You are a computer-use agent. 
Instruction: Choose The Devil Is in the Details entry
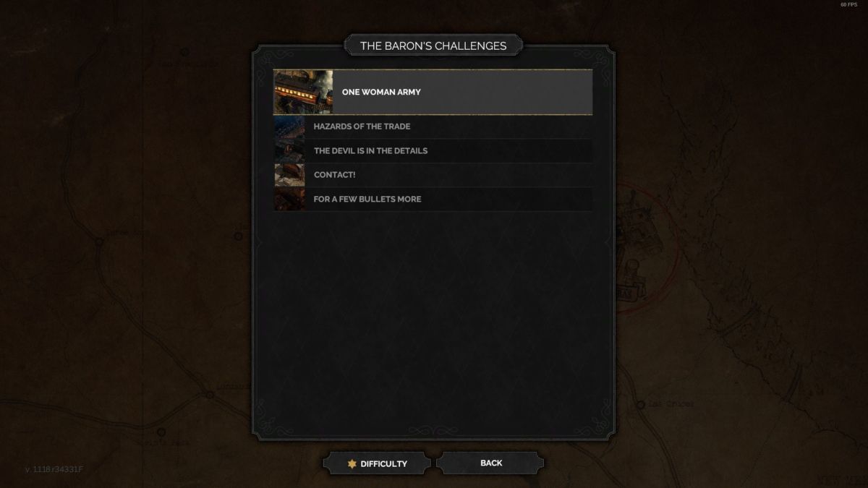[x=433, y=151]
